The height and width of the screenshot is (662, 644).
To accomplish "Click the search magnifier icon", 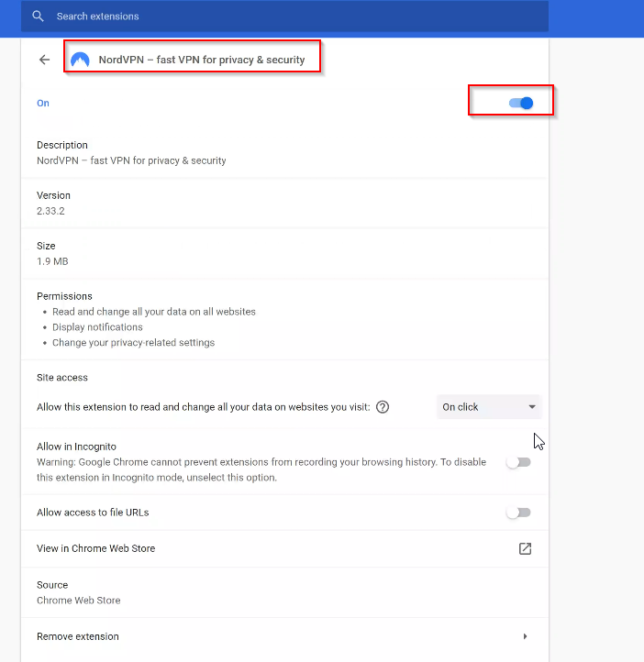I will tap(38, 17).
